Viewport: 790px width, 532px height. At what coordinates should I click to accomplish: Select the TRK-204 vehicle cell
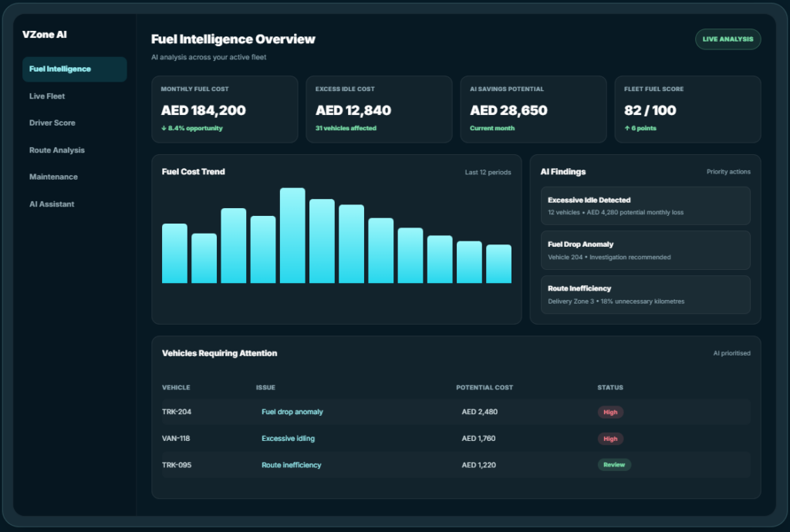point(177,412)
